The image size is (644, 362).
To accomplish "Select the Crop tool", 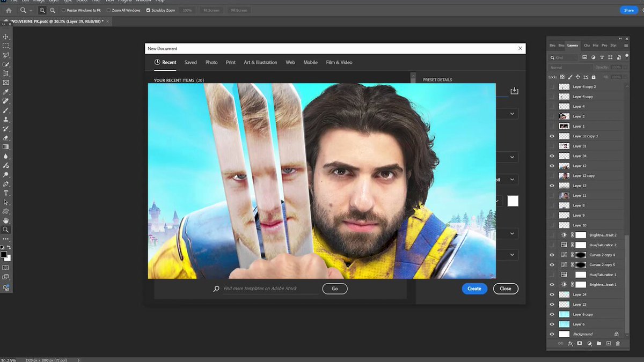I will click(x=6, y=73).
